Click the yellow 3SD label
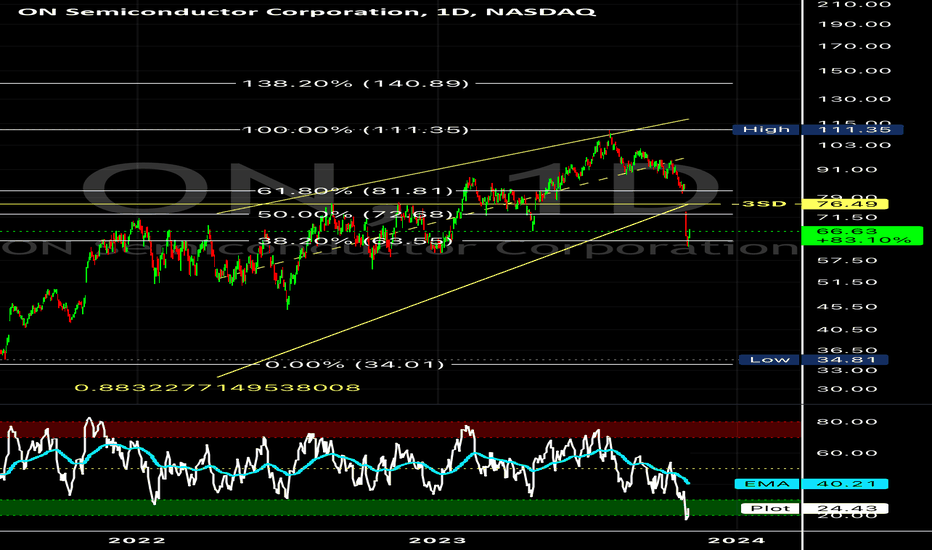Screen dimensions: 932x550 [764, 204]
